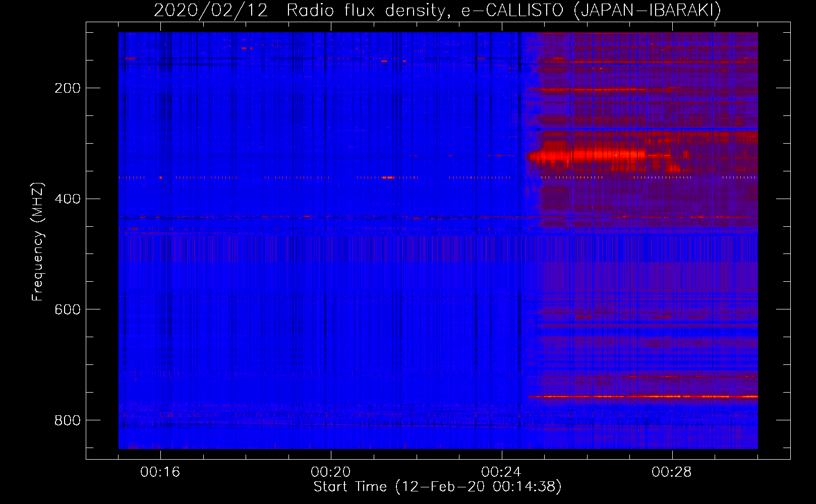Click the plot title "2020/02/12 Radio flux density, e-CALLISTO (JAPAN-IBARAKI)"
Viewport: 816px width, 504px height.
point(437,10)
